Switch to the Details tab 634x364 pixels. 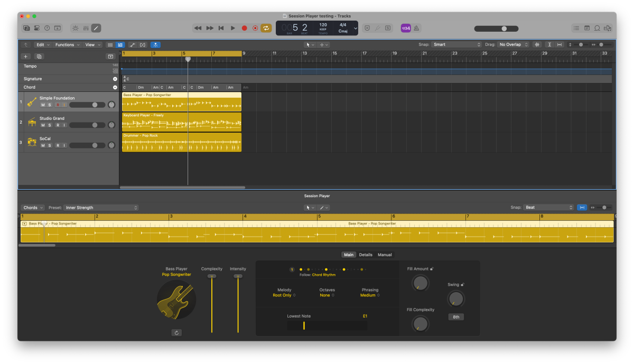point(366,254)
